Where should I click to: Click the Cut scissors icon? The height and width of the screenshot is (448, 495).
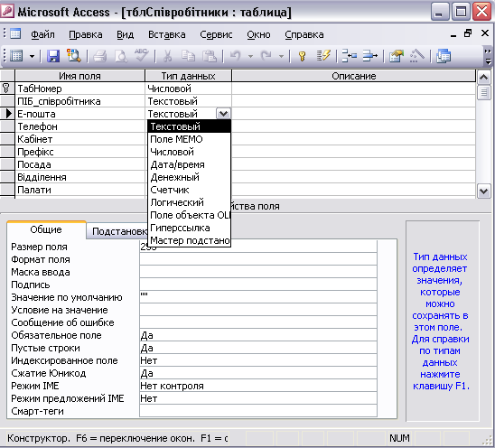click(x=168, y=57)
